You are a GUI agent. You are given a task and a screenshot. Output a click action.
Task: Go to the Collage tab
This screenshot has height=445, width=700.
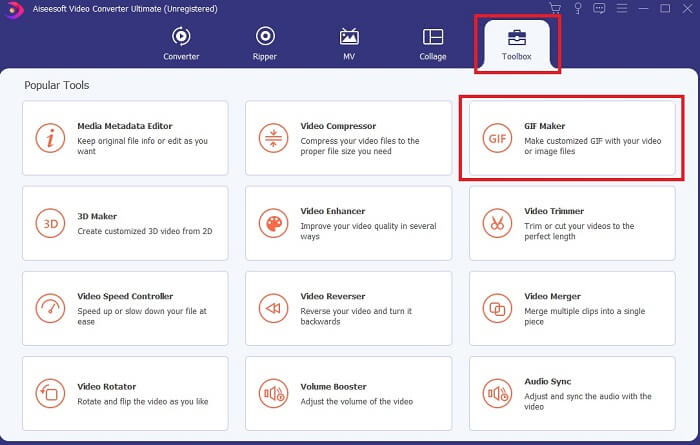(433, 44)
